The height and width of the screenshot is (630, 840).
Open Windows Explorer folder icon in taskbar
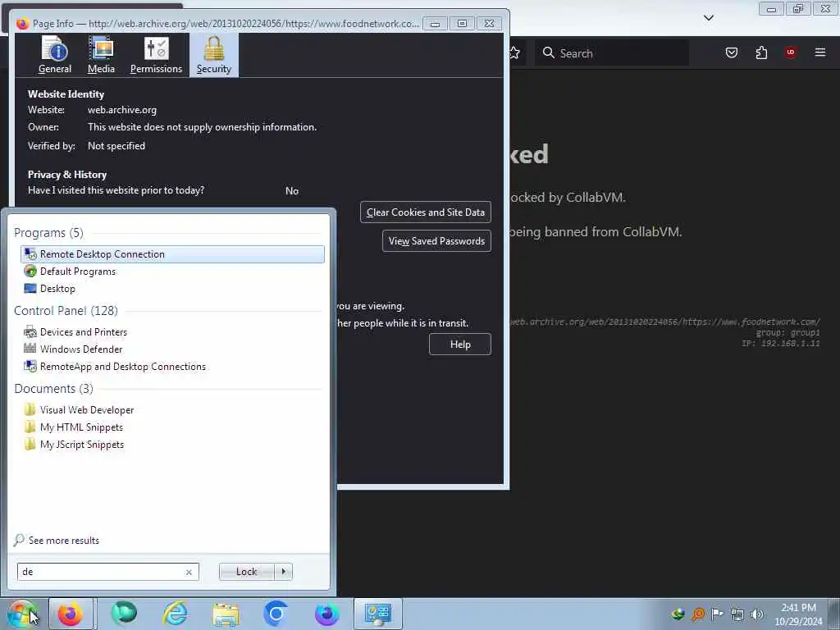(226, 614)
